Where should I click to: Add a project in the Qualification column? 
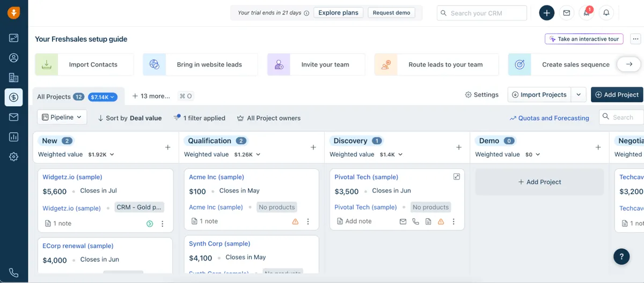313,147
